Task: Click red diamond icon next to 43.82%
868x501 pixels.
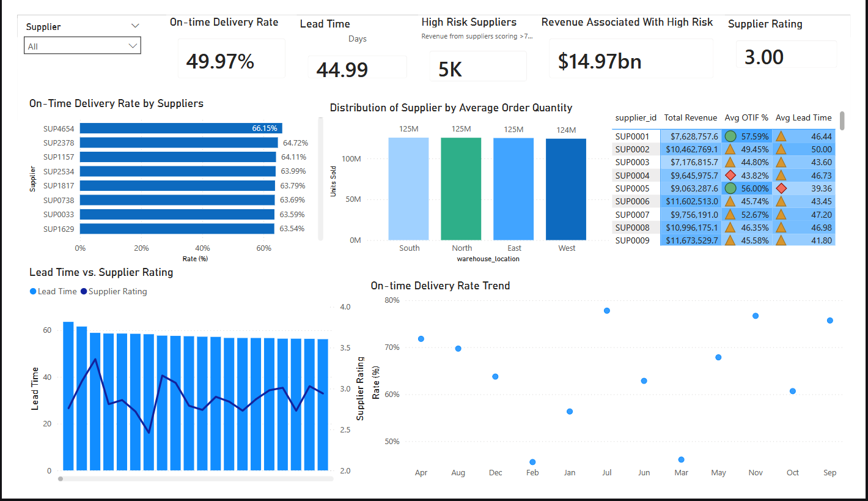Action: (730, 175)
